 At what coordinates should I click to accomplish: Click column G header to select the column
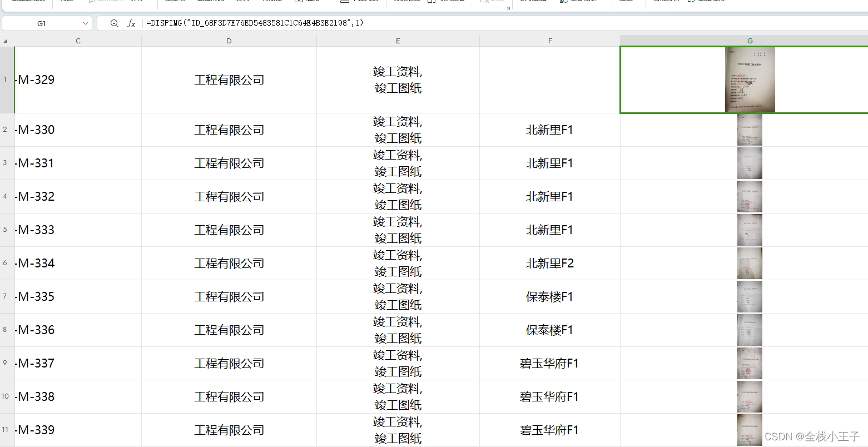pos(750,40)
